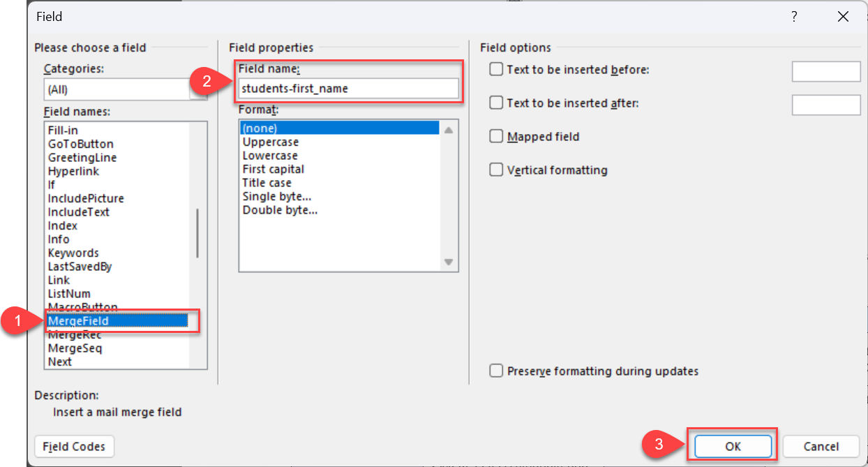
Task: Close the Field dialog window
Action: click(844, 17)
